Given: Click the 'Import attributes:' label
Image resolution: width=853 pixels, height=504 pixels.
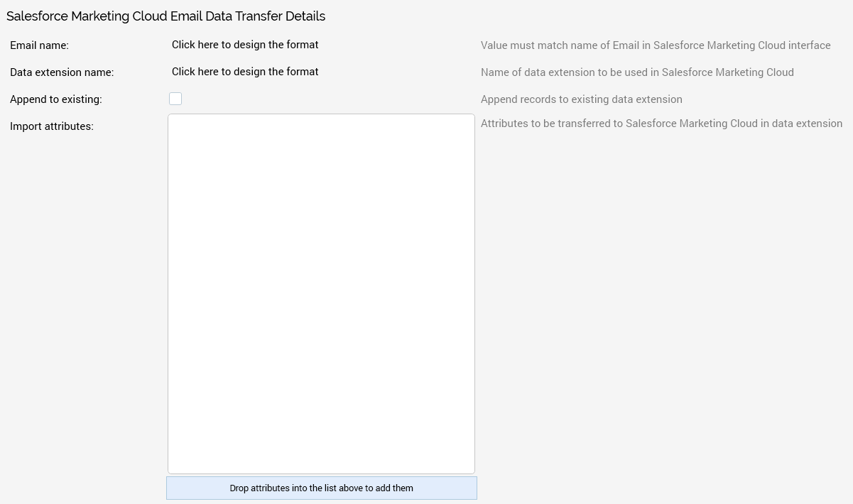Looking at the screenshot, I should [x=52, y=126].
